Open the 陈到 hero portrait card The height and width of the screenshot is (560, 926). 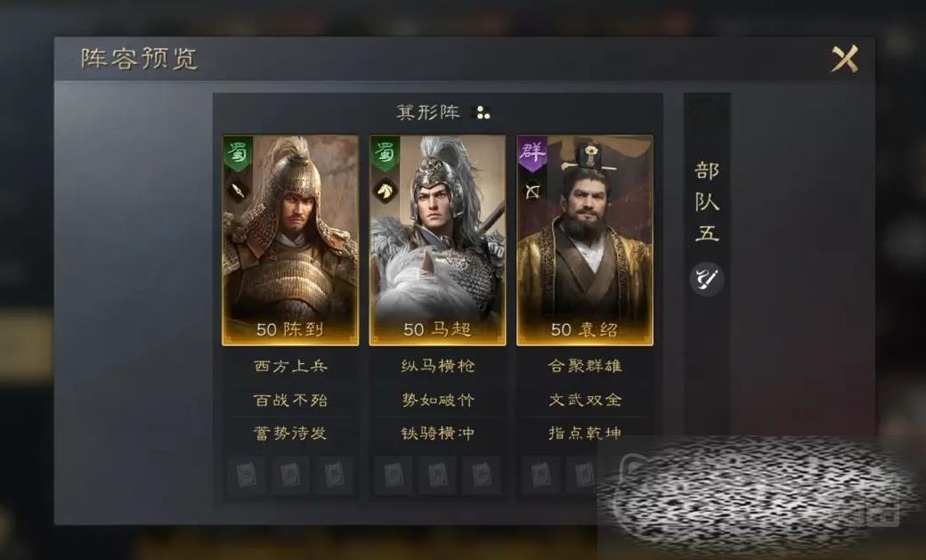(290, 240)
